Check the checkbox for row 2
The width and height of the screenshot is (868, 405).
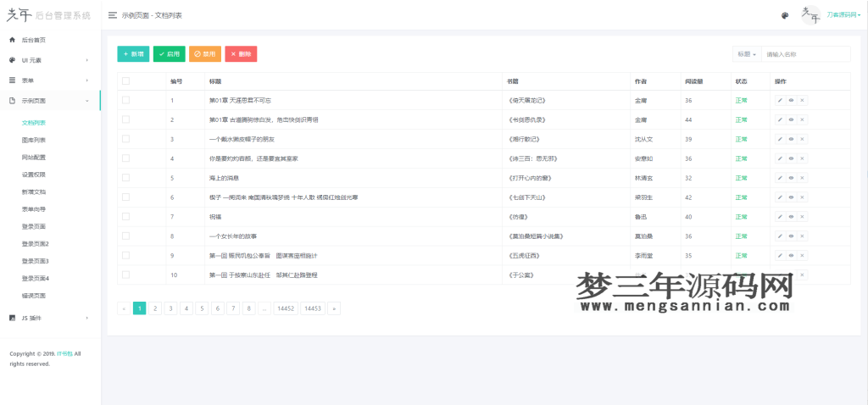125,119
